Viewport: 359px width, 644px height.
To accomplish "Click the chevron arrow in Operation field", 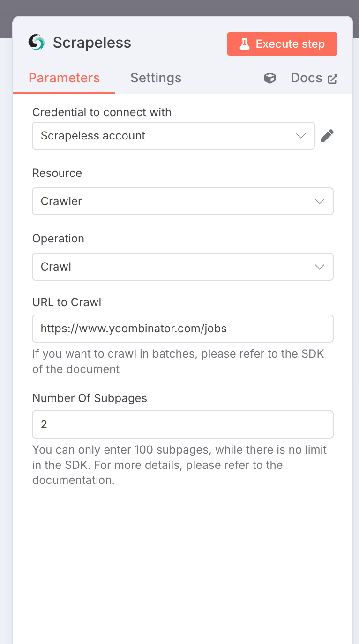I will (320, 267).
